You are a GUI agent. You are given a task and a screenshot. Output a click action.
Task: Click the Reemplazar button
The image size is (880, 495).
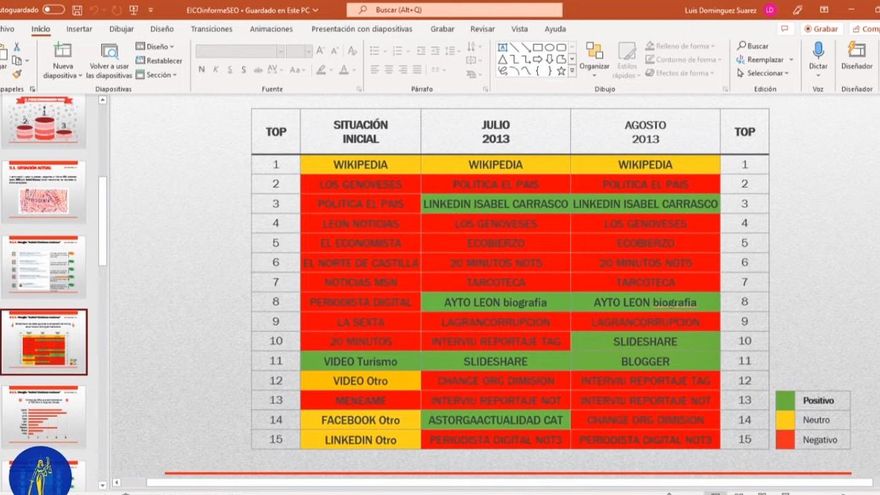click(765, 59)
